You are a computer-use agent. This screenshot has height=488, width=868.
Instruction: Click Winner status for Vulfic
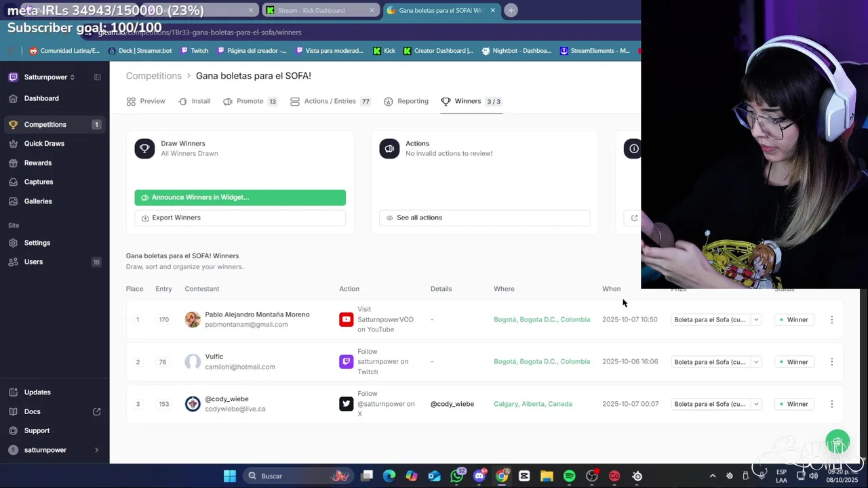click(794, 362)
